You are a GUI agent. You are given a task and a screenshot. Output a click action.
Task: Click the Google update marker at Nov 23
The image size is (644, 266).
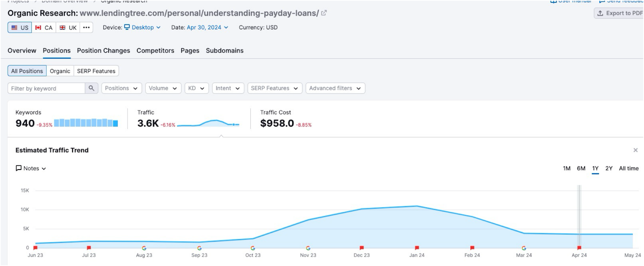pyautogui.click(x=308, y=248)
